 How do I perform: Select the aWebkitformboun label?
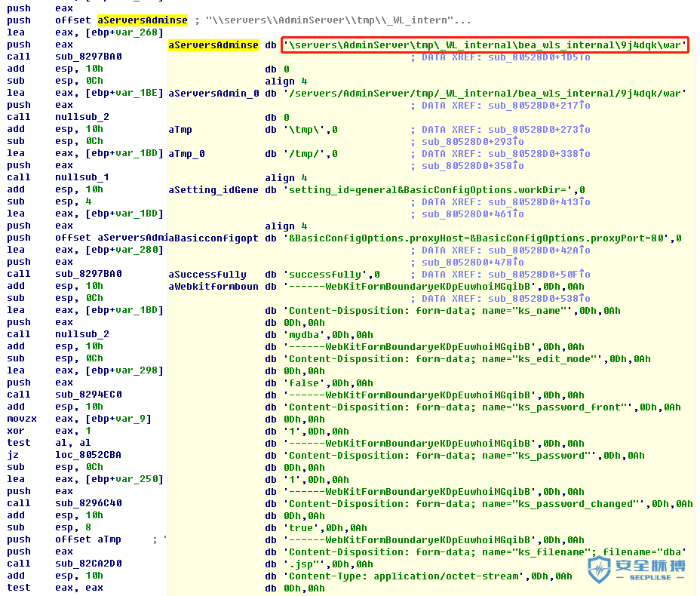(x=213, y=287)
